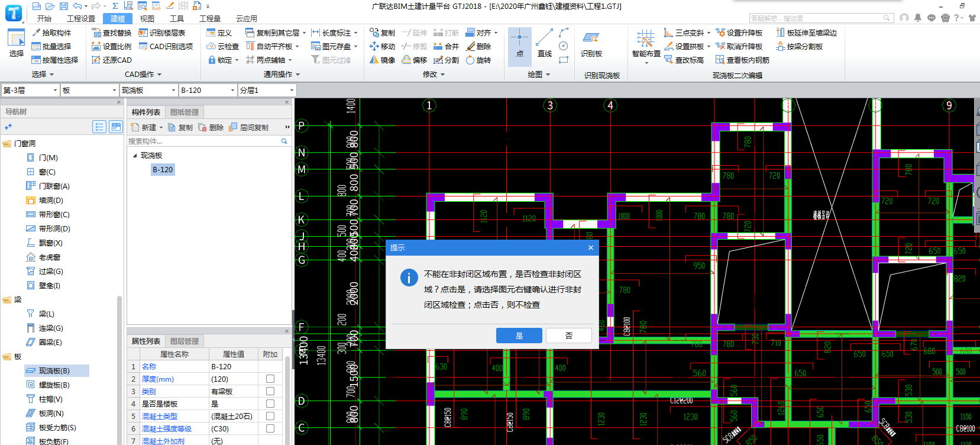Click the 云检查 cloud check tool
The width and height of the screenshot is (980, 445).
point(222,46)
